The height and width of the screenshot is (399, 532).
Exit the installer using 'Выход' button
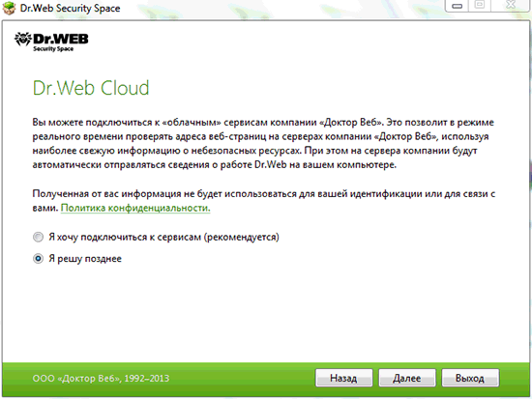(x=470, y=378)
